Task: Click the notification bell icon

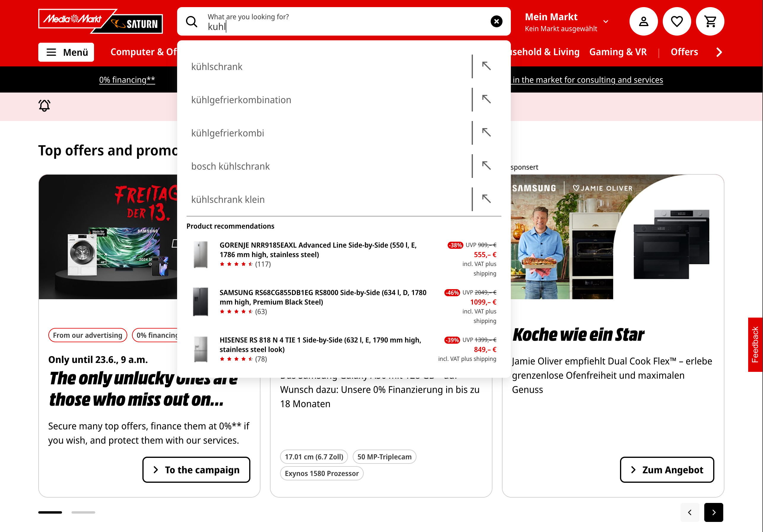Action: (44, 105)
